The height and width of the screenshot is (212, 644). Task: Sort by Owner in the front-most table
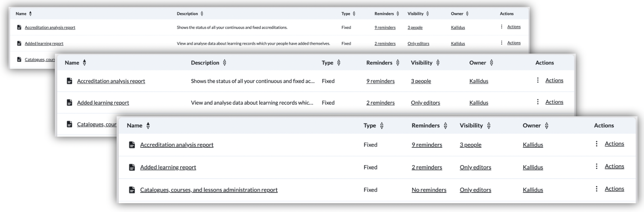[x=547, y=126]
